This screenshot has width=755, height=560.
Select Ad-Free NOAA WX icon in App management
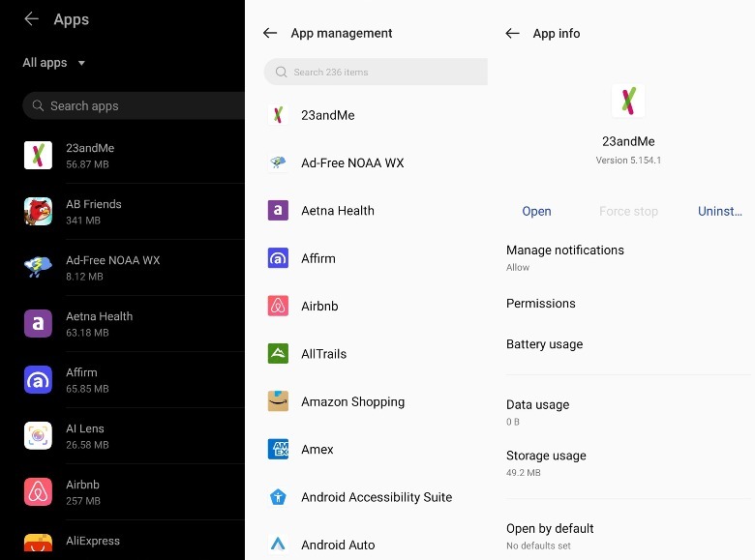(x=278, y=162)
